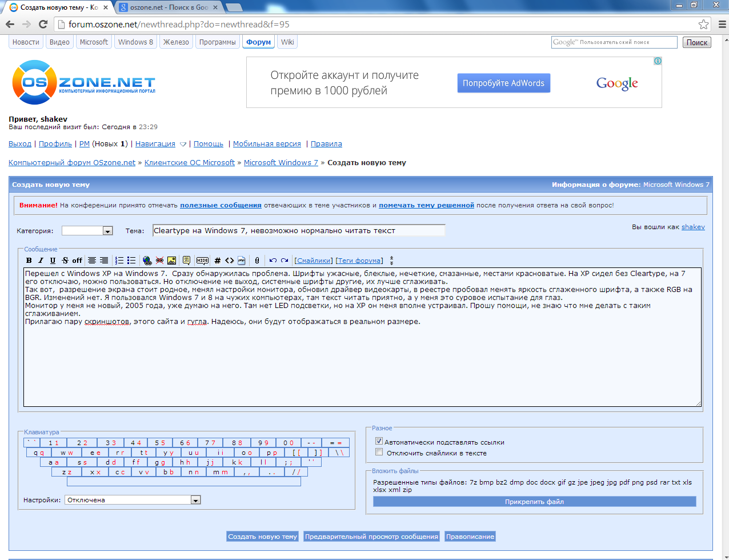Click the paperclip attachment icon
The width and height of the screenshot is (729, 560).
point(257,261)
